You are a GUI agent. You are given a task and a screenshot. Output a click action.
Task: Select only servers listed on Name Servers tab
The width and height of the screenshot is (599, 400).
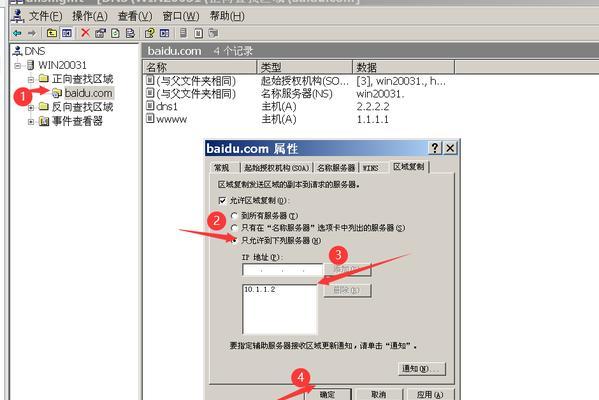234,228
